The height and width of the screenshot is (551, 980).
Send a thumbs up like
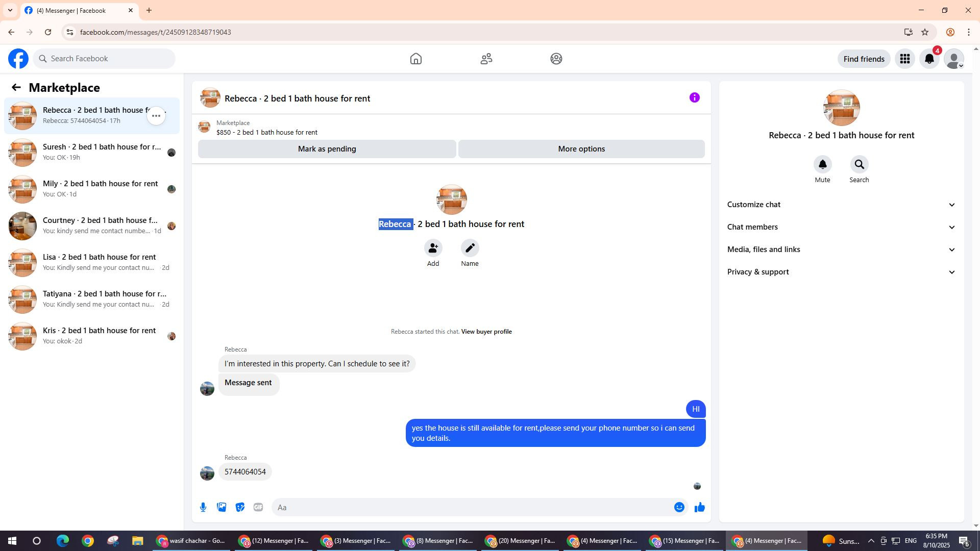coord(699,507)
